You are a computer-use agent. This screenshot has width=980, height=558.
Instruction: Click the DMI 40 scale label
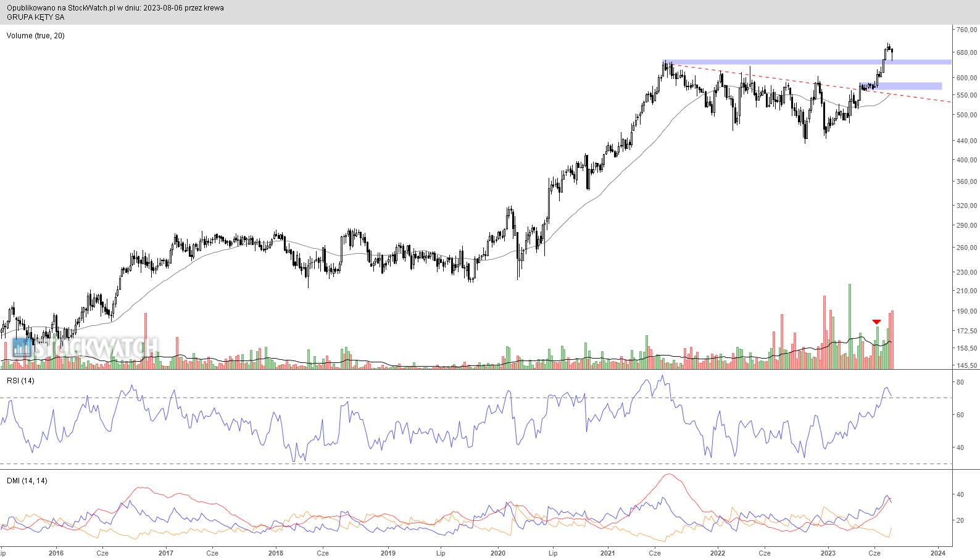click(960, 495)
